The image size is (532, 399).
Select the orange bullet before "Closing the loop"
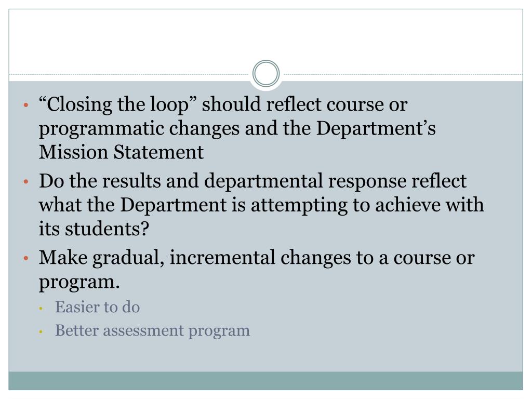26,105
